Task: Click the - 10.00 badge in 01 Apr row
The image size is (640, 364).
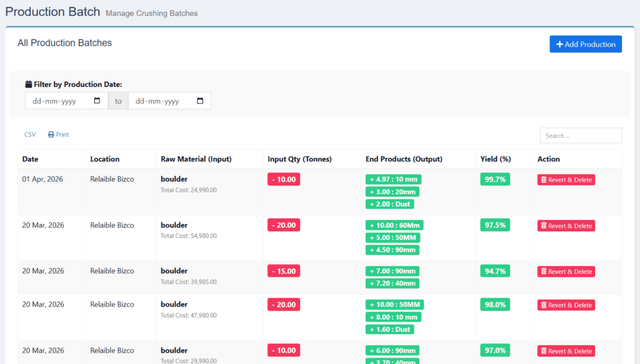Action: pos(284,179)
